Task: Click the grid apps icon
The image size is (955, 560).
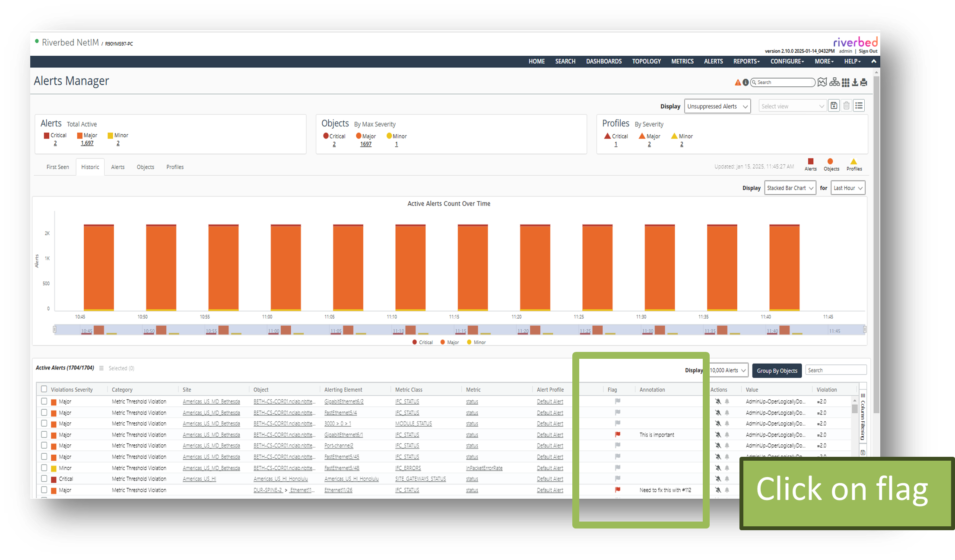Action: pyautogui.click(x=845, y=82)
